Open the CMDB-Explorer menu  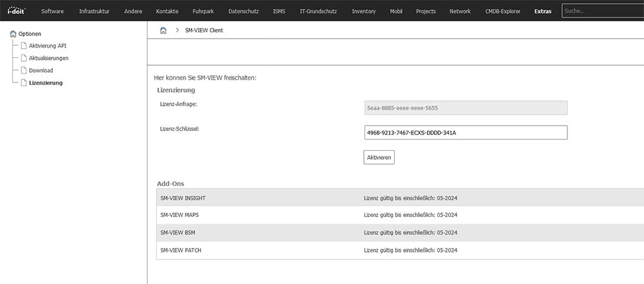click(x=503, y=12)
